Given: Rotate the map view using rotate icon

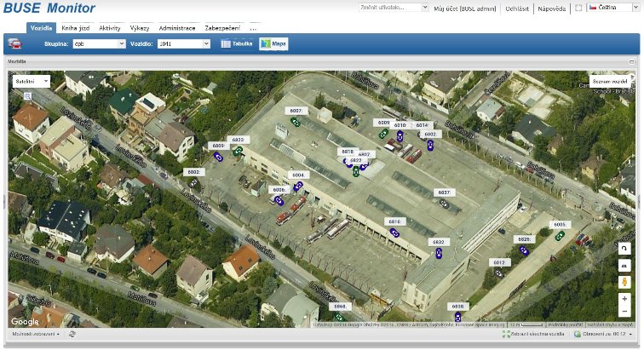Looking at the screenshot, I should click(x=624, y=247).
